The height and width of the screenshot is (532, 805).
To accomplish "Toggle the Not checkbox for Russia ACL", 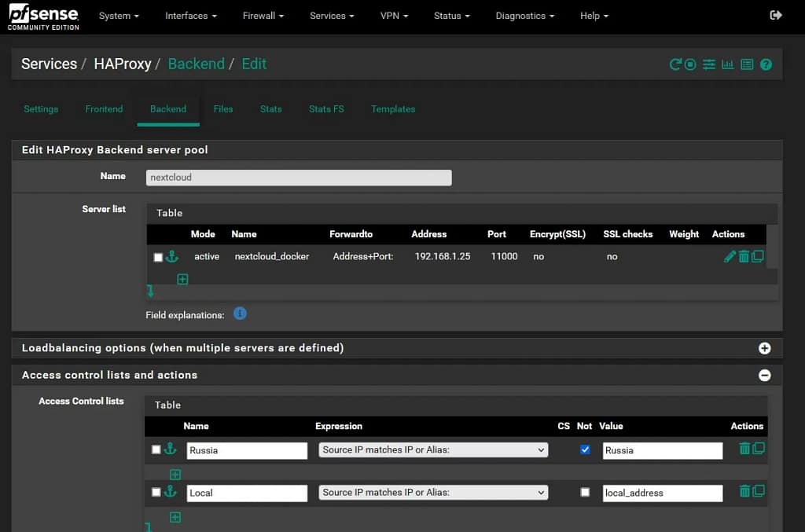I will pyautogui.click(x=584, y=449).
